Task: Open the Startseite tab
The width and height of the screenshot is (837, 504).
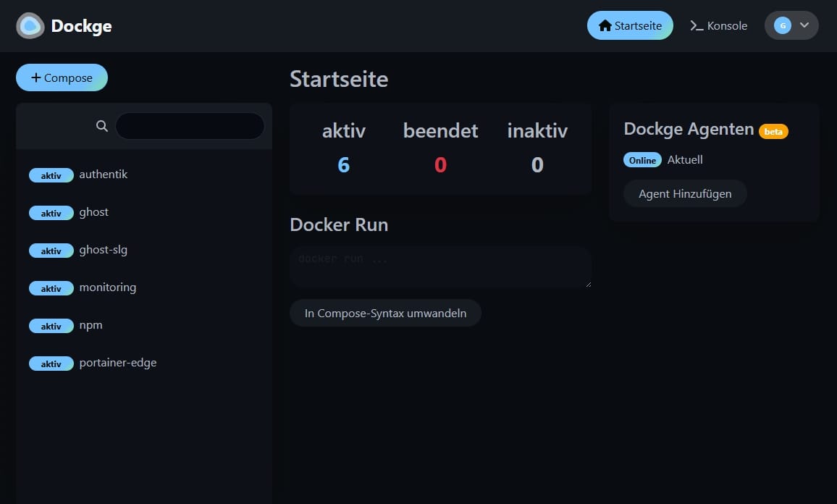Action: tap(630, 25)
